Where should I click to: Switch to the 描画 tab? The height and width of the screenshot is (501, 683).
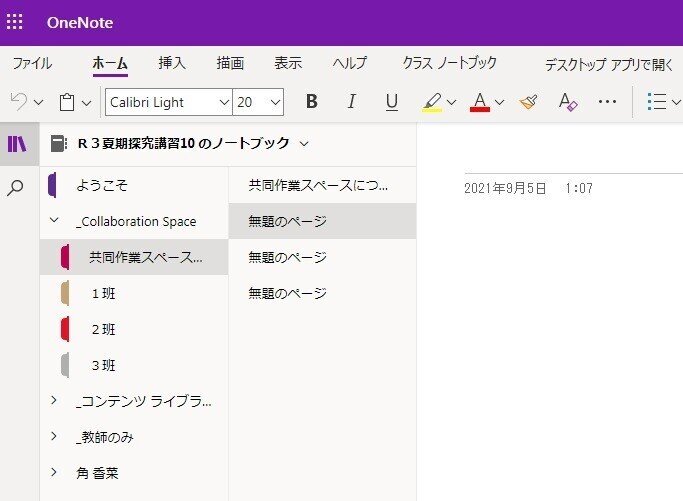(230, 64)
